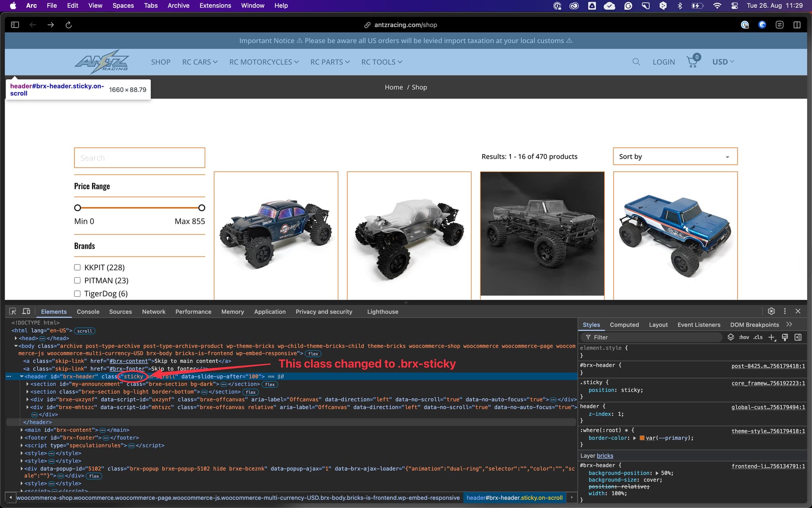Open the Apple menu
This screenshot has width=812, height=508.
click(x=13, y=6)
